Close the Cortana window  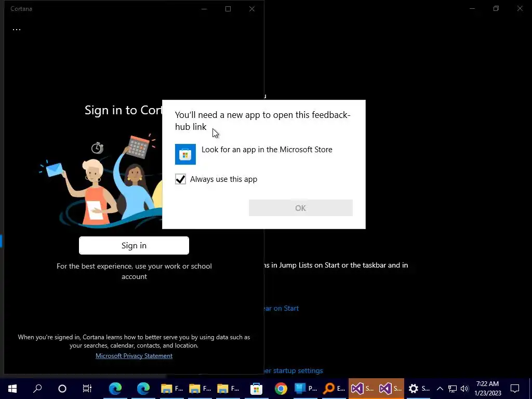[252, 9]
